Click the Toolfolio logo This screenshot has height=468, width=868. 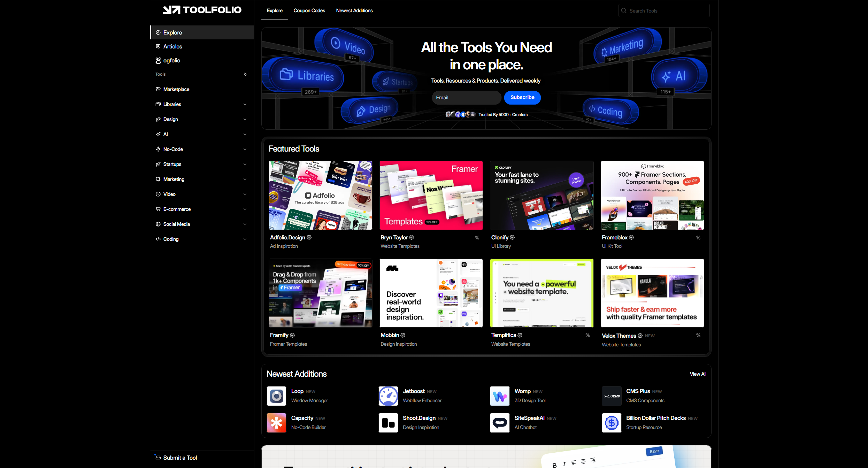pos(202,10)
